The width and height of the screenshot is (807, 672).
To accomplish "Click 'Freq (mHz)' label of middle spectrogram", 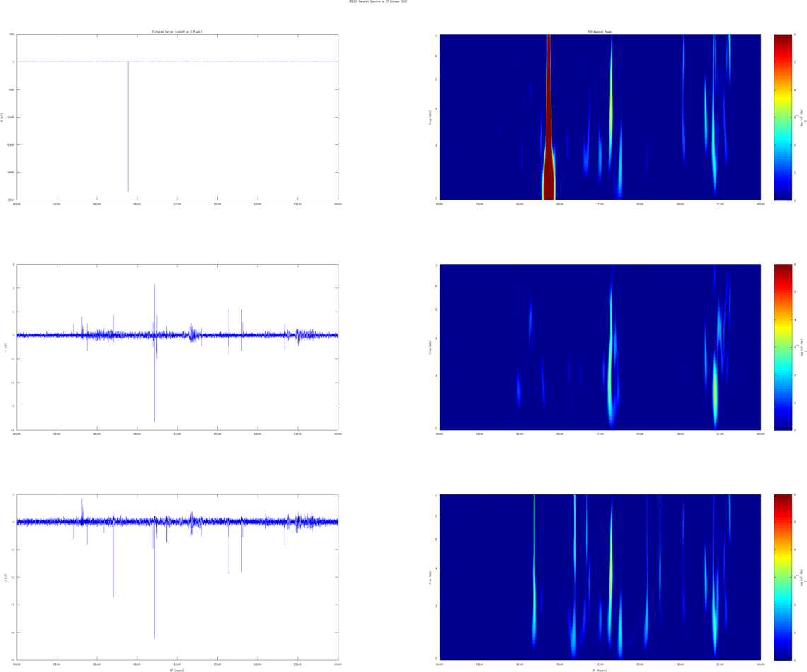I will tap(429, 347).
